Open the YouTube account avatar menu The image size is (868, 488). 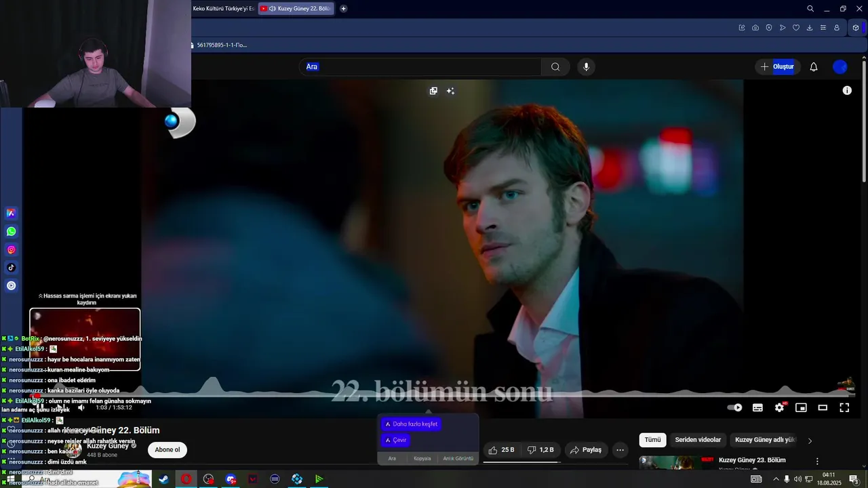[x=840, y=66]
